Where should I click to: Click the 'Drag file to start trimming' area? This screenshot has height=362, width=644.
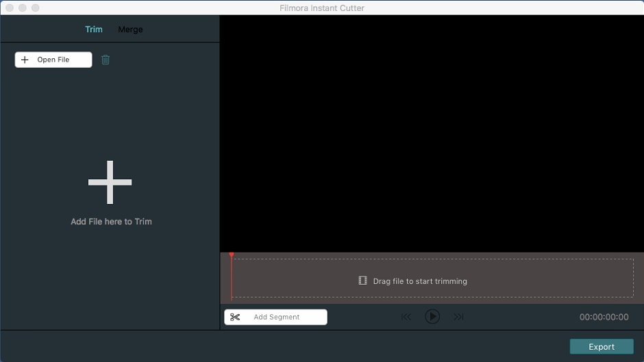click(433, 278)
